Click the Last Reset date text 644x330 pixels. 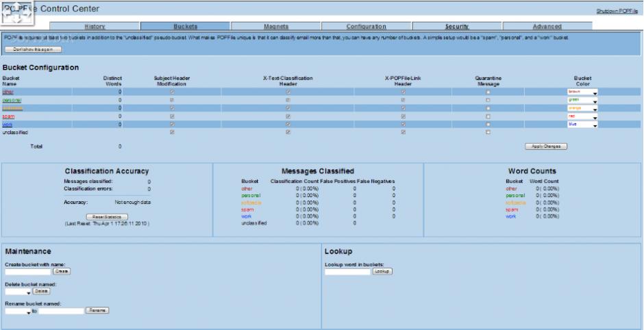[107, 224]
